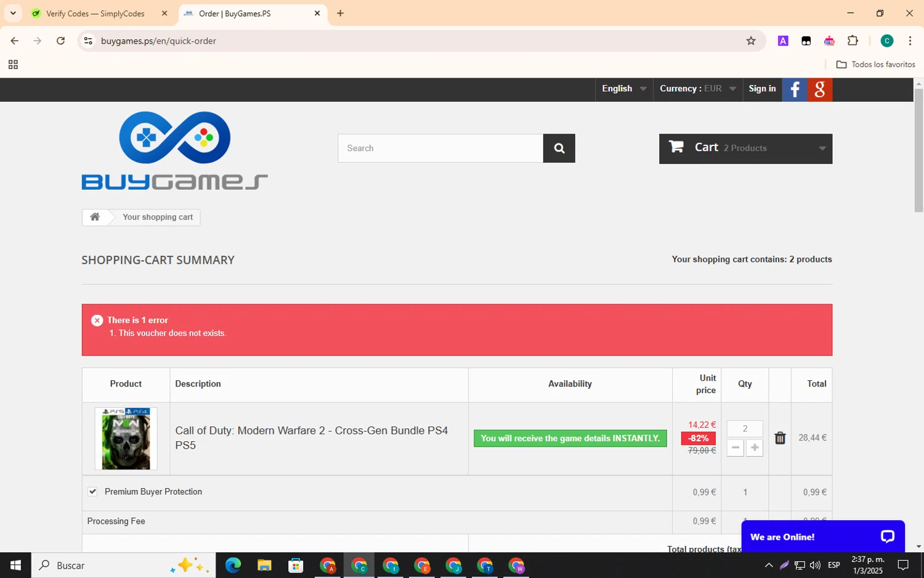Open Chrome three-dot menu
The width and height of the screenshot is (924, 578).
(910, 41)
